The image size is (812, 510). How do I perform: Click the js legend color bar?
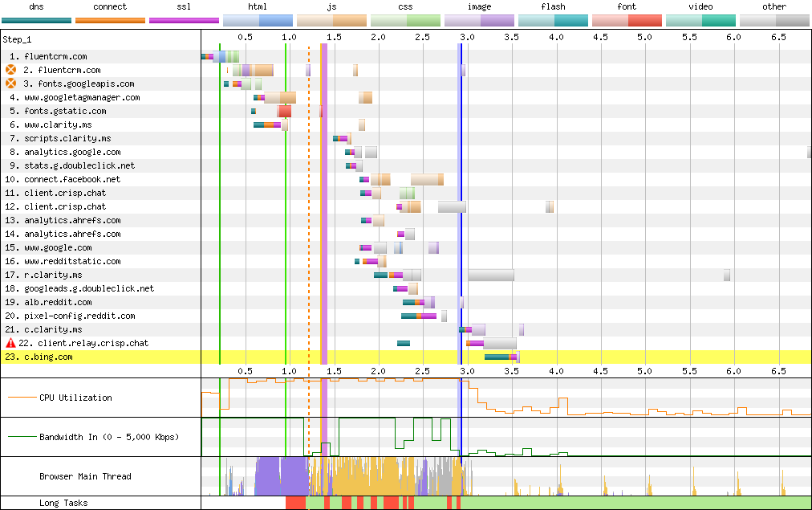[331, 21]
